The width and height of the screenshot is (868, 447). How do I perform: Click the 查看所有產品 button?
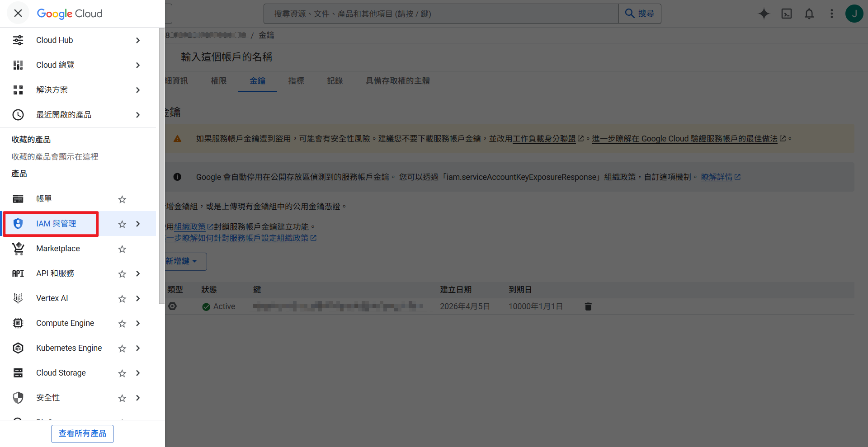click(82, 433)
